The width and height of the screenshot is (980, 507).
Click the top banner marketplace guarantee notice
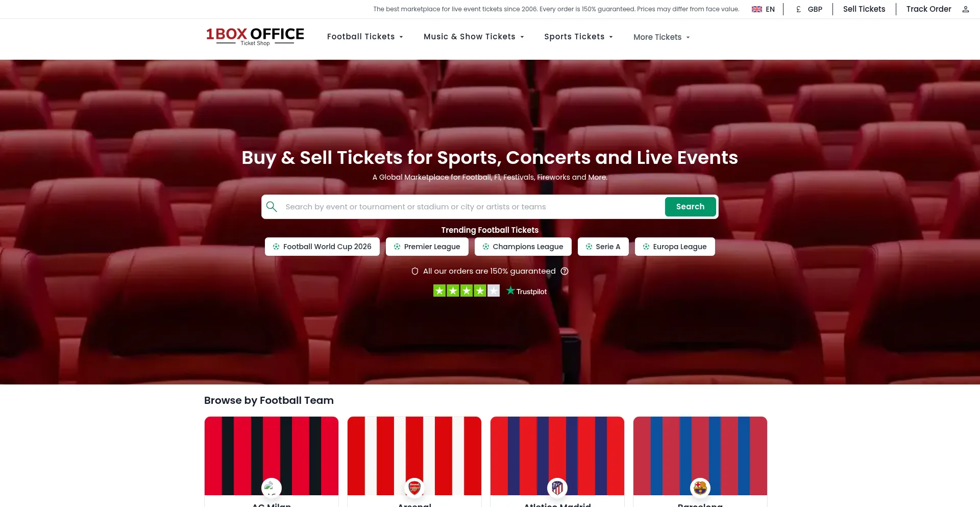pos(556,9)
